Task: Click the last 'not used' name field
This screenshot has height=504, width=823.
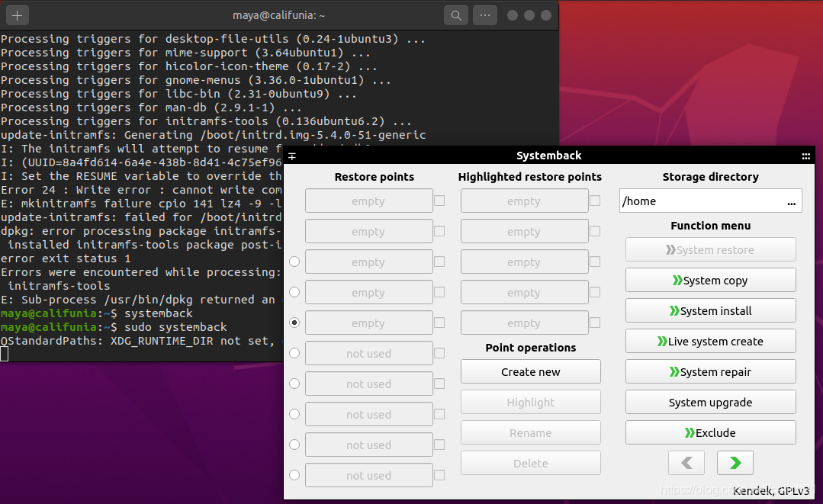Action: (369, 475)
